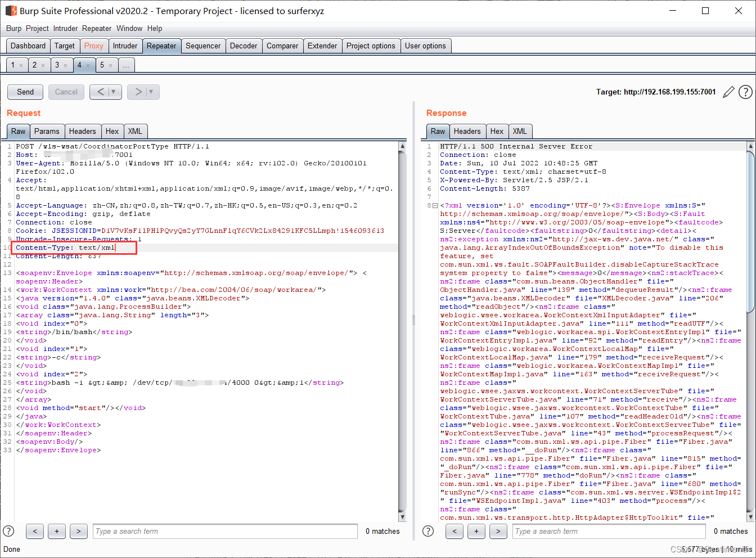Click next match button in request search
Viewport: 756px width, 558px height.
[x=79, y=531]
